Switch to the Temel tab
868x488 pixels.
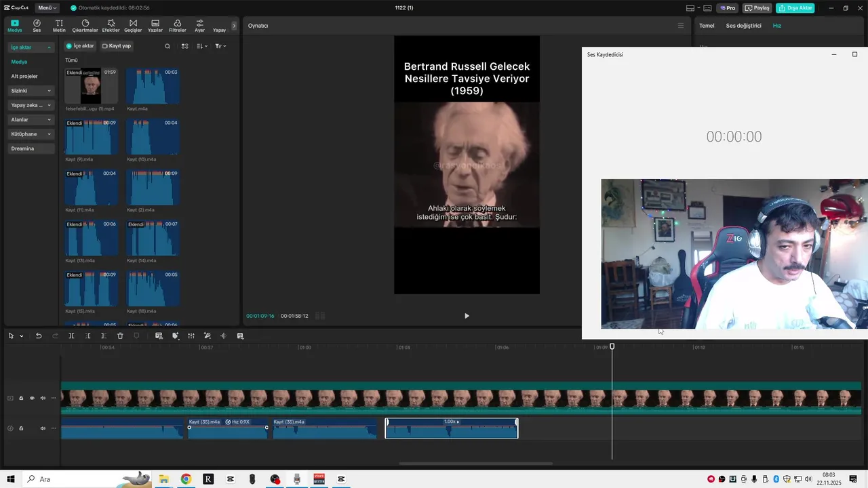[x=707, y=26]
